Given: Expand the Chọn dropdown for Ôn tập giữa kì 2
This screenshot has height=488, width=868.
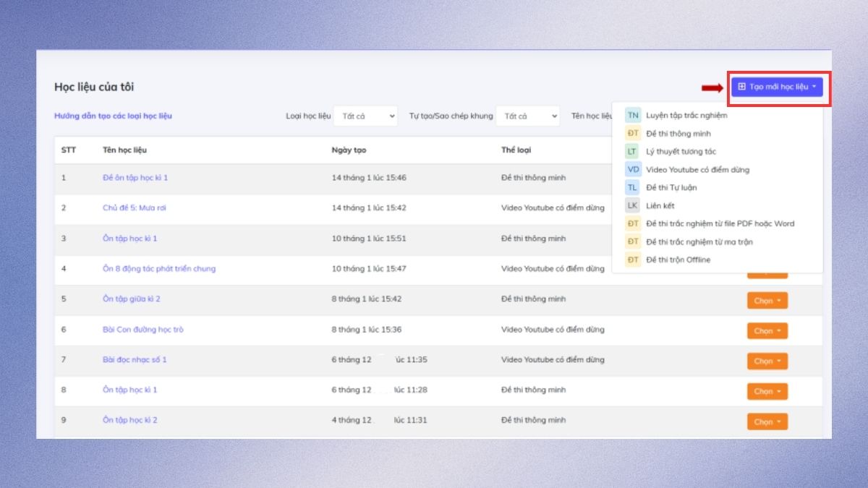Looking at the screenshot, I should (x=767, y=301).
